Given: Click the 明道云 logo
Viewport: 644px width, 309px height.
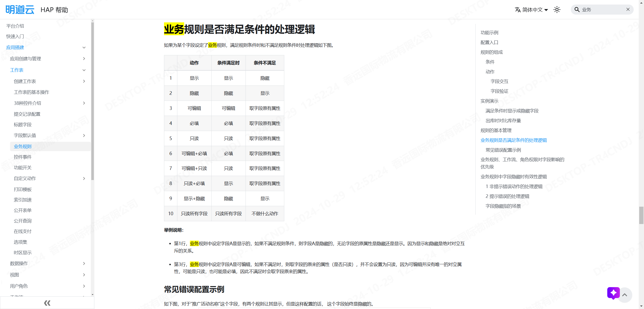Looking at the screenshot, I should point(20,10).
